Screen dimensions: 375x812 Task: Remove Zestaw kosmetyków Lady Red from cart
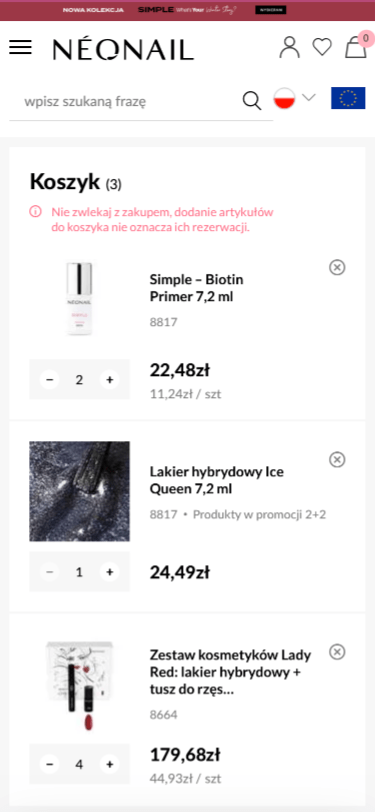[x=337, y=651]
